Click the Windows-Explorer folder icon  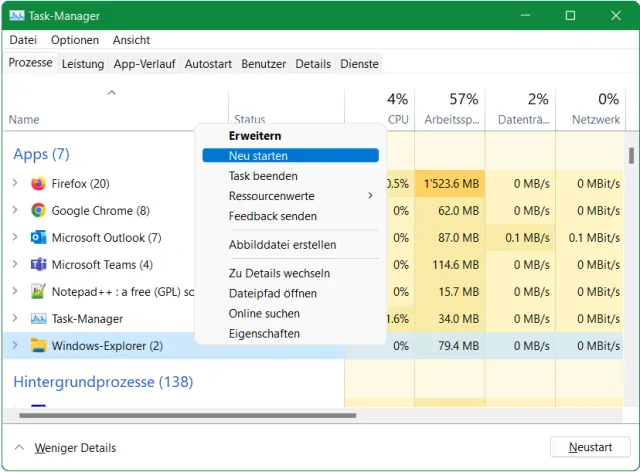point(39,346)
